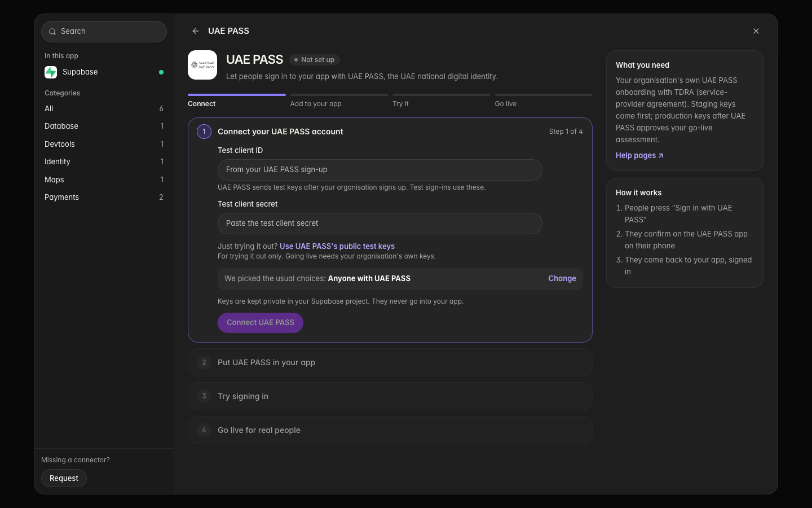Image resolution: width=812 pixels, height=508 pixels.
Task: Click the Not set up status badge
Action: [314, 60]
